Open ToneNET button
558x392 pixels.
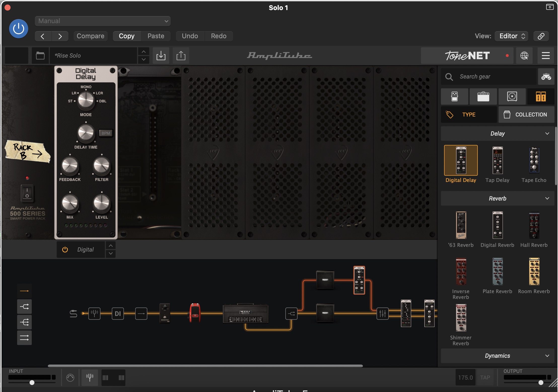point(467,55)
